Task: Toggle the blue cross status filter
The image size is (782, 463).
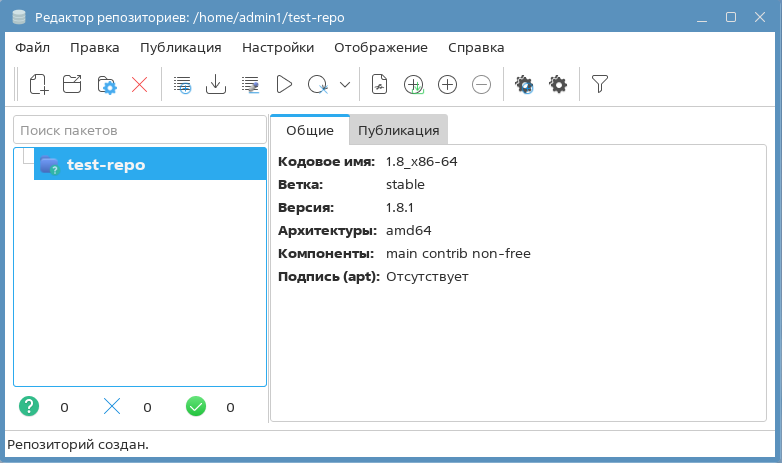Action: click(112, 406)
